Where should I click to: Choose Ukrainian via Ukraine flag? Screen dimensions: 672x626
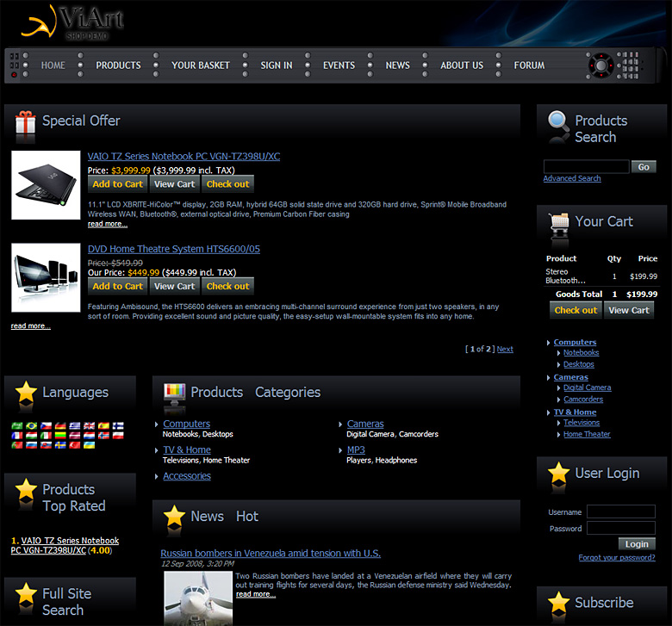tap(89, 445)
